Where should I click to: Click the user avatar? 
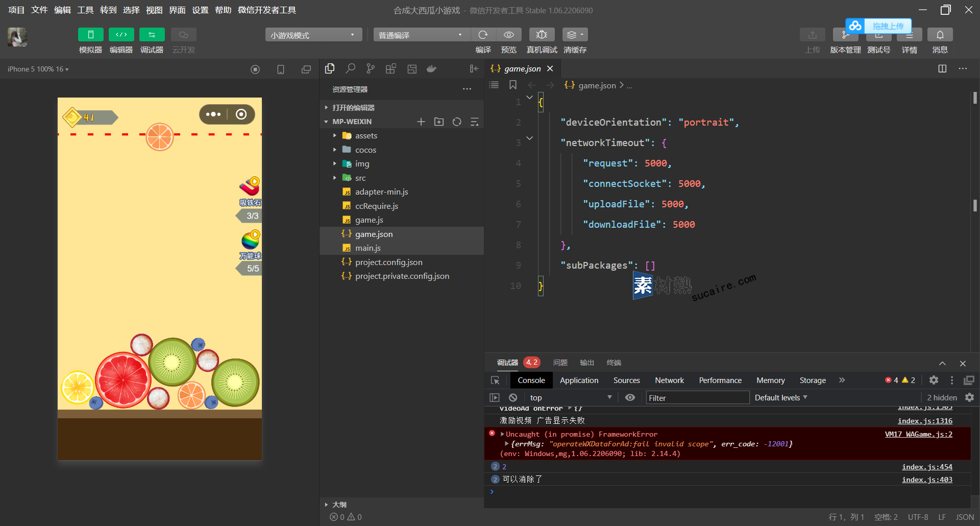click(17, 37)
